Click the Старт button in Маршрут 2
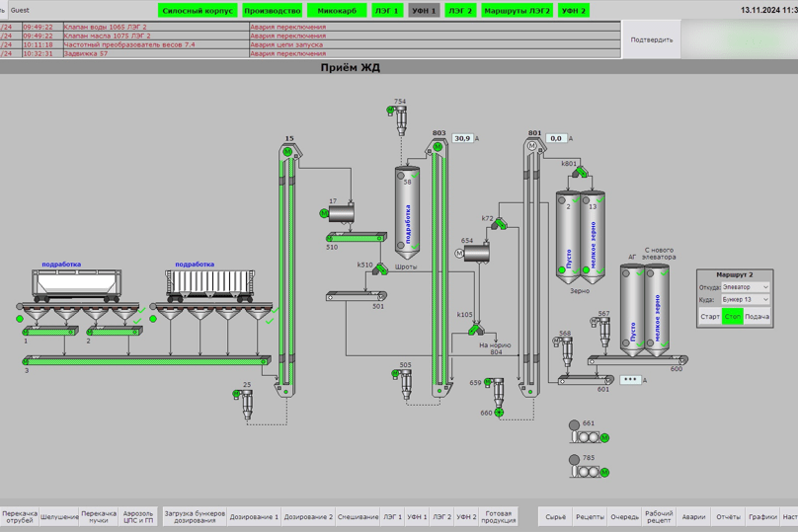The width and height of the screenshot is (798, 532). (710, 317)
